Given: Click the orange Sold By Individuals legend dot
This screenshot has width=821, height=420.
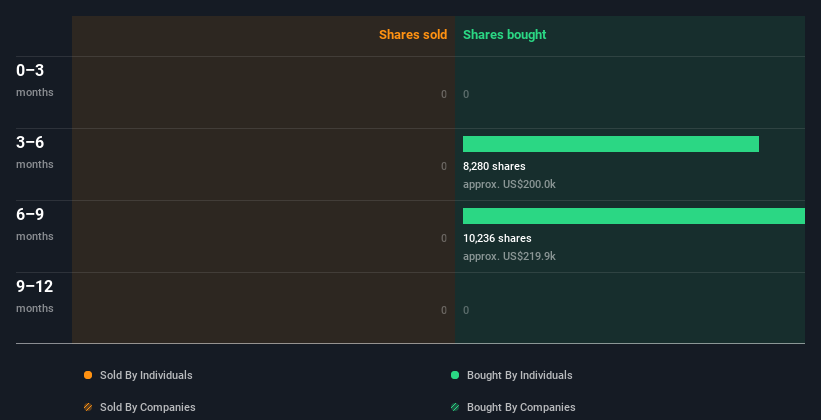Looking at the screenshot, I should (x=88, y=375).
